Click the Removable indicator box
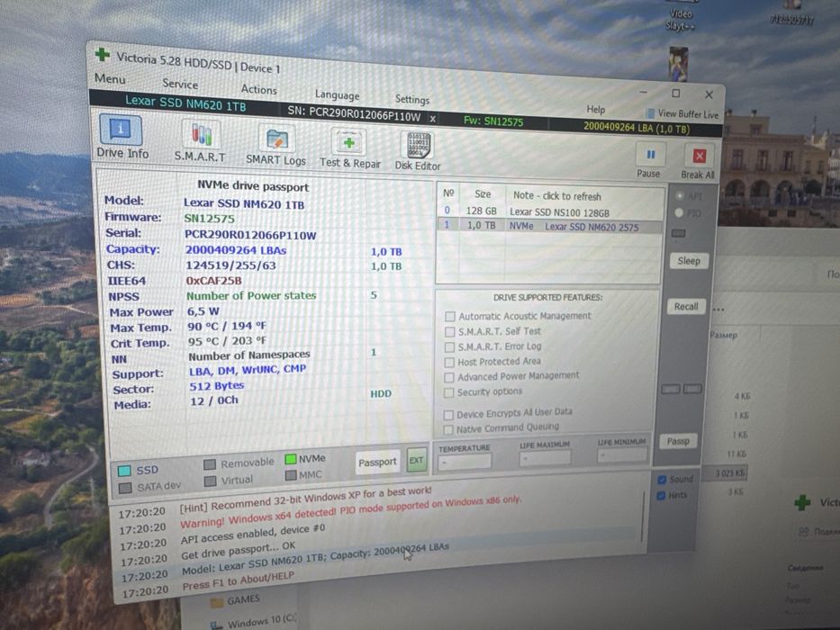This screenshot has width=840, height=630. (x=210, y=463)
